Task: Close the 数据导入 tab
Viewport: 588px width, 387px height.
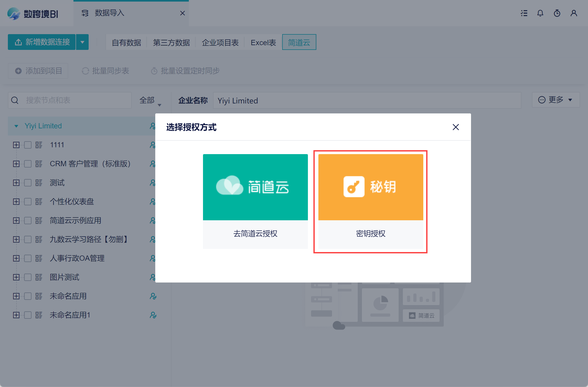Action: 183,13
